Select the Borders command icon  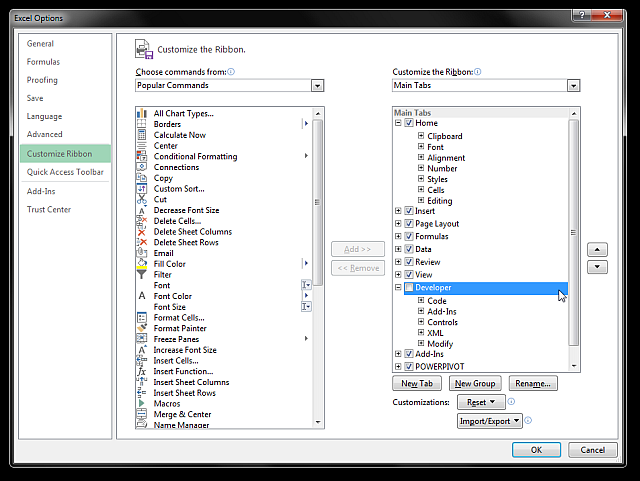coord(142,124)
